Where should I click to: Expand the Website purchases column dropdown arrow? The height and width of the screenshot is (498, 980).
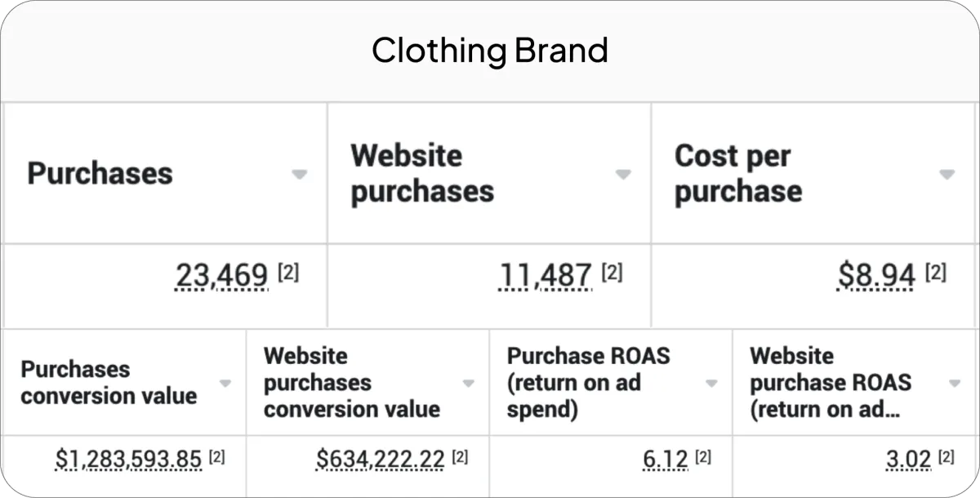click(x=623, y=174)
